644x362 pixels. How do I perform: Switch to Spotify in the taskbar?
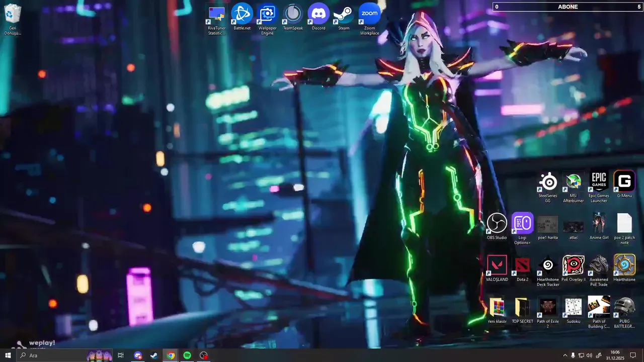(x=187, y=355)
